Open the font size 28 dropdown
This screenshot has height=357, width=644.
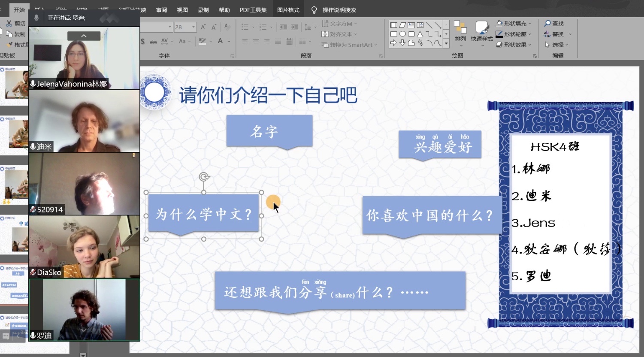(194, 27)
